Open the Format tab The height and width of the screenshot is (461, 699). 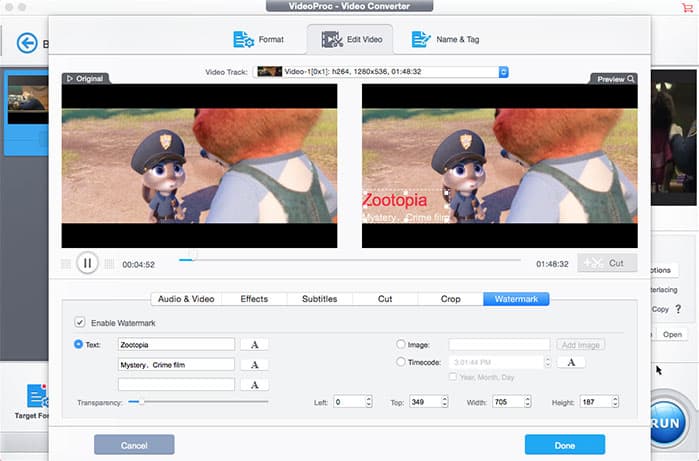259,39
